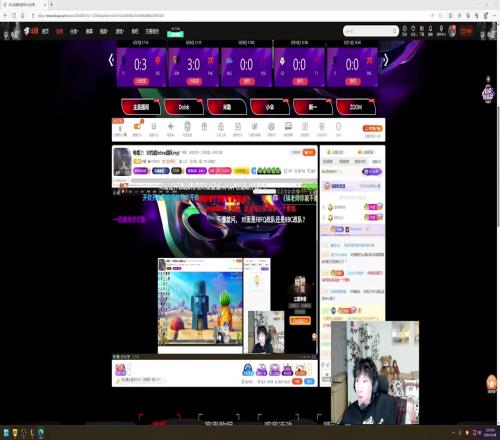Open the Doinb streamer room tab
Screen dimensions: 500x440
point(184,107)
